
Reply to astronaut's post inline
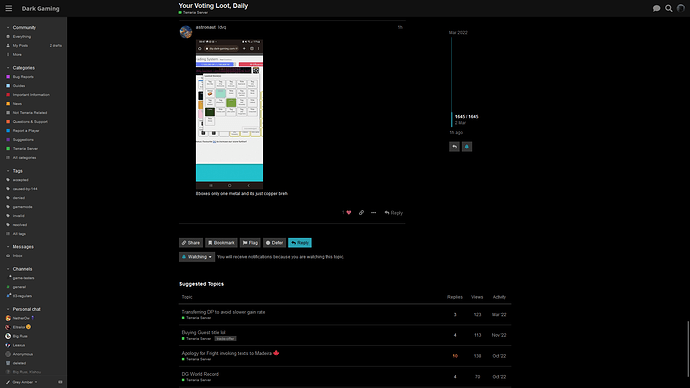[393, 212]
